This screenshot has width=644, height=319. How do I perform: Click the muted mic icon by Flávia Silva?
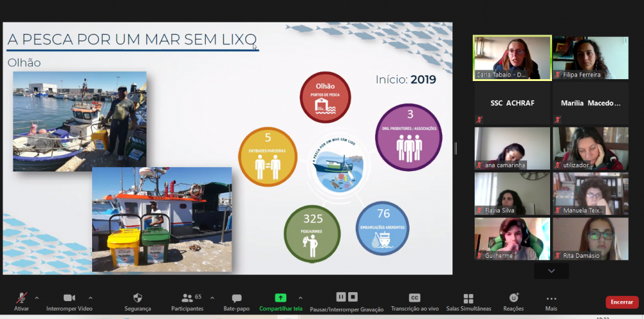click(x=480, y=211)
